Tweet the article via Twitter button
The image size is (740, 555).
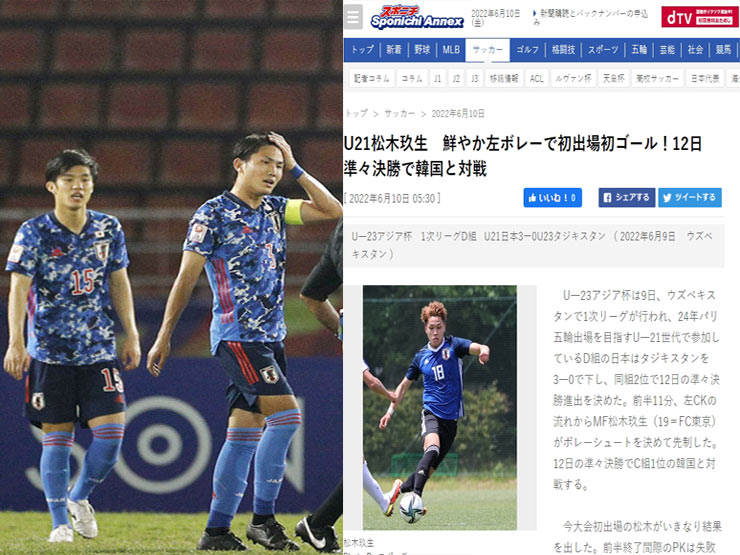pos(690,198)
